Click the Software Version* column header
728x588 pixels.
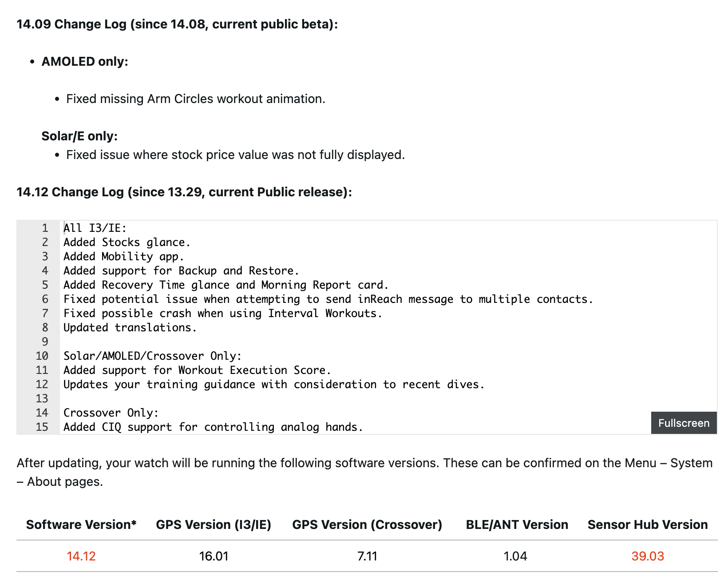point(81,524)
